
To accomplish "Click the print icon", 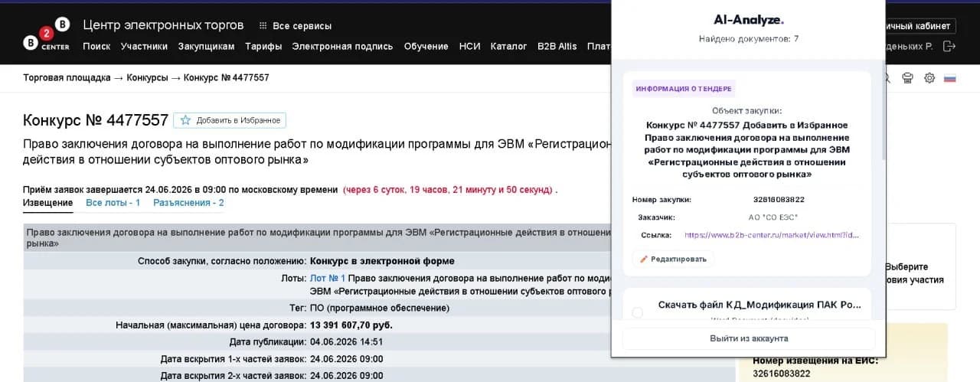I will click(x=908, y=78).
